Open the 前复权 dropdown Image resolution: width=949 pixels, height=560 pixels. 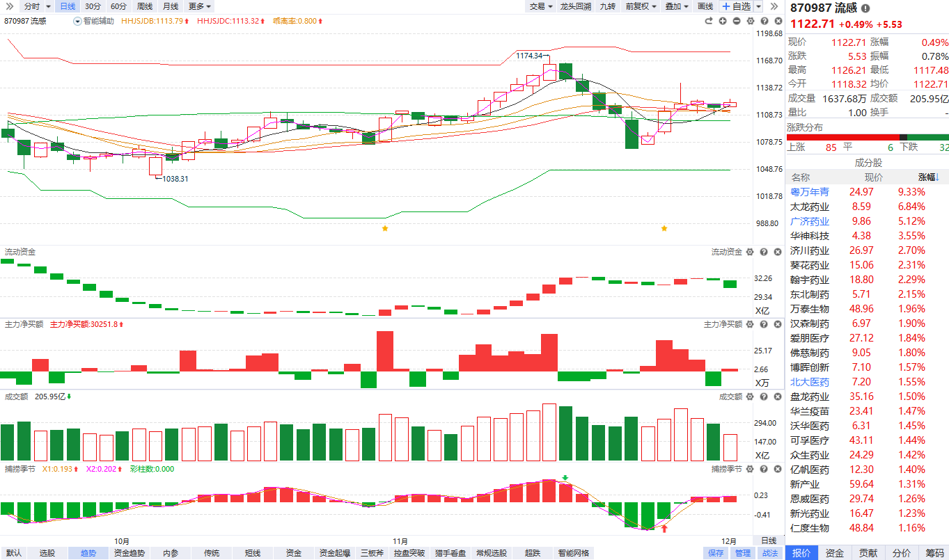(641, 6)
